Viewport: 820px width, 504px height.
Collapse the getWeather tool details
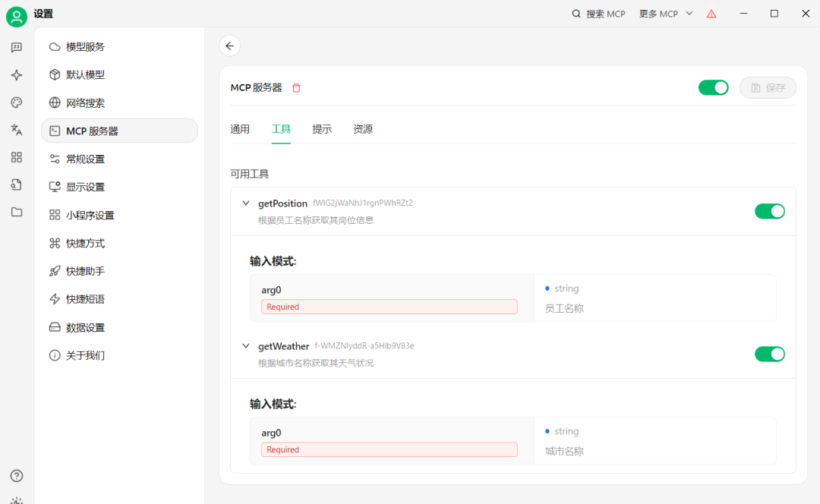[245, 345]
